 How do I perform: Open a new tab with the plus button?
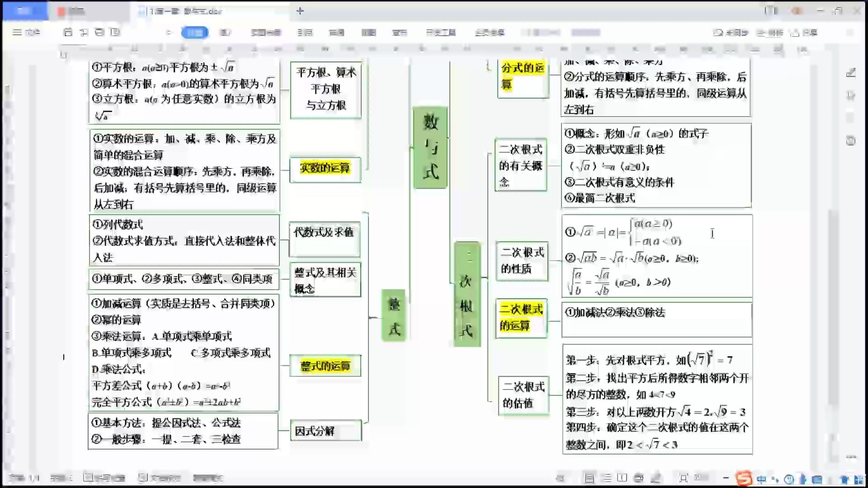[300, 11]
